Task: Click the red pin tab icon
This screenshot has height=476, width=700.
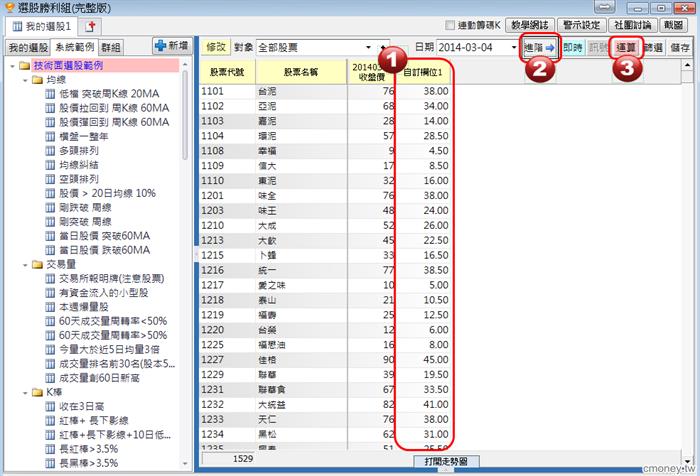Action: (91, 26)
